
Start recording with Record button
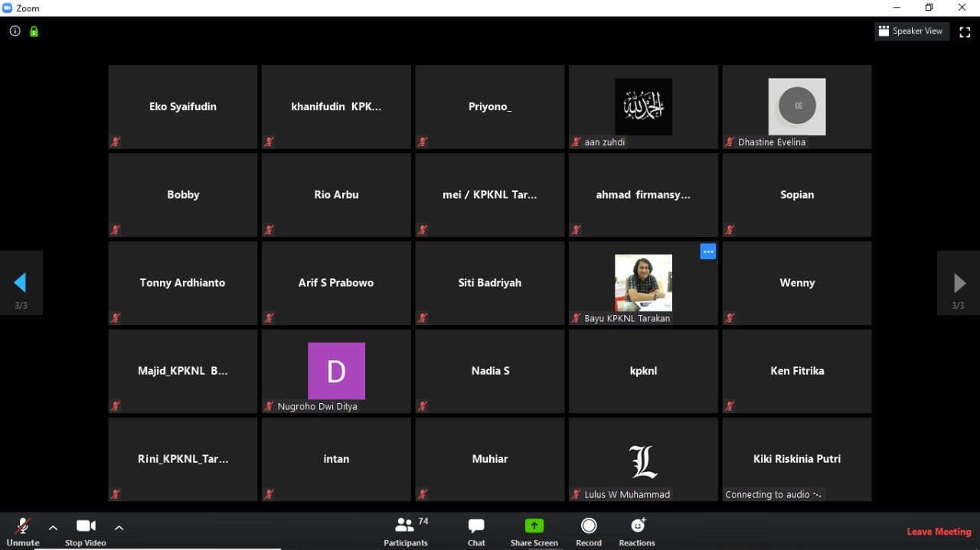(x=589, y=531)
